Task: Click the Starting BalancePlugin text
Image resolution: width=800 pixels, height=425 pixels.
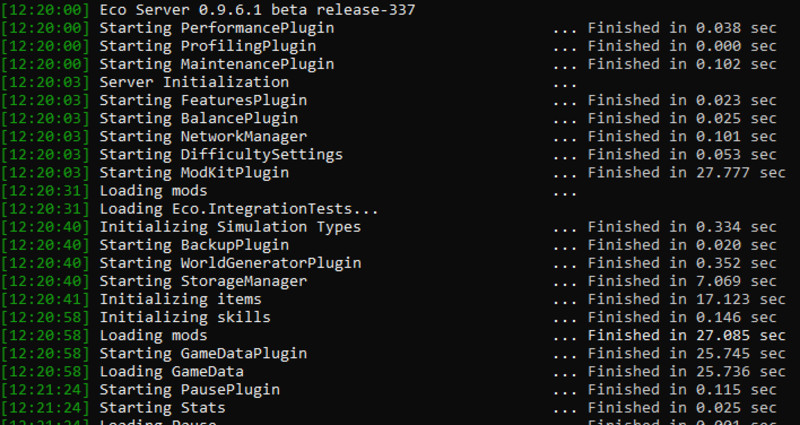Action: 199,118
